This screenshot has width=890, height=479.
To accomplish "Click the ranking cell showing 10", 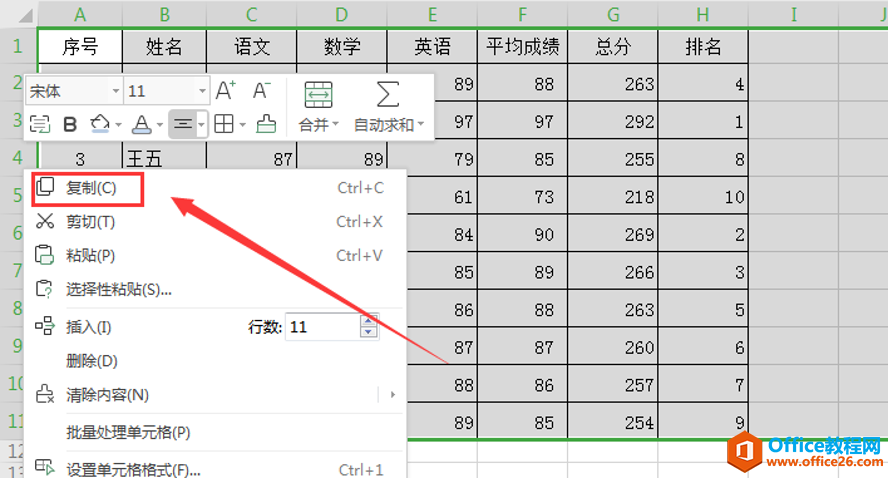I will coord(703,196).
